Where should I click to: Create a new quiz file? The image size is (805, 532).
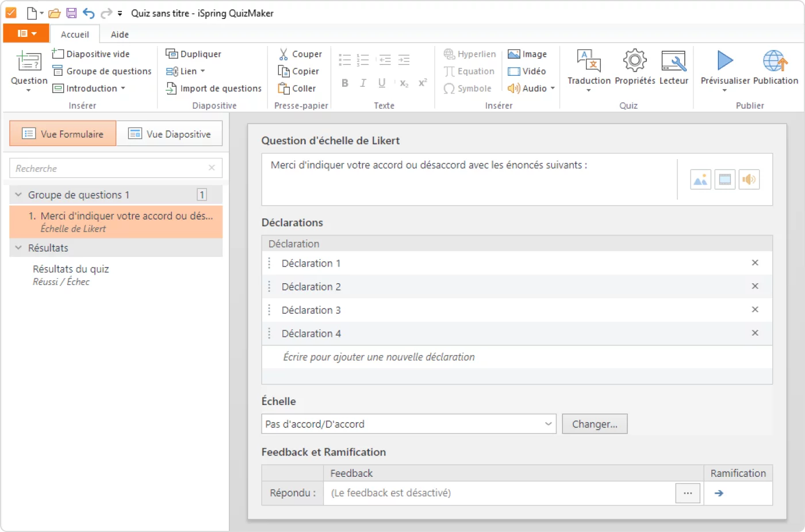32,13
